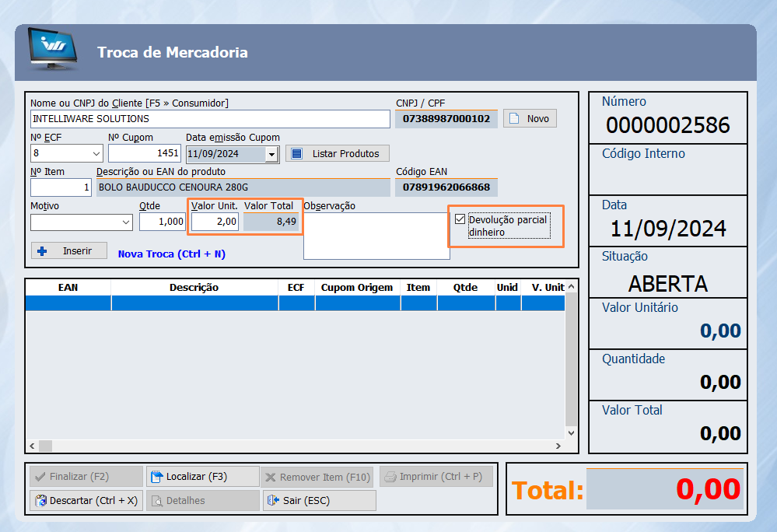This screenshot has height=532, width=777.
Task: Click Sair (ESC) exit button
Action: pyautogui.click(x=318, y=500)
